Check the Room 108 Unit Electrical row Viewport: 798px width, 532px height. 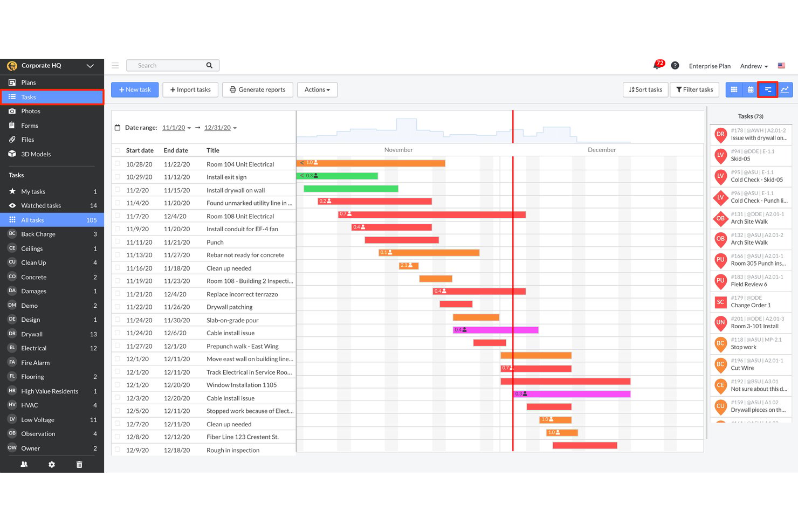point(118,216)
